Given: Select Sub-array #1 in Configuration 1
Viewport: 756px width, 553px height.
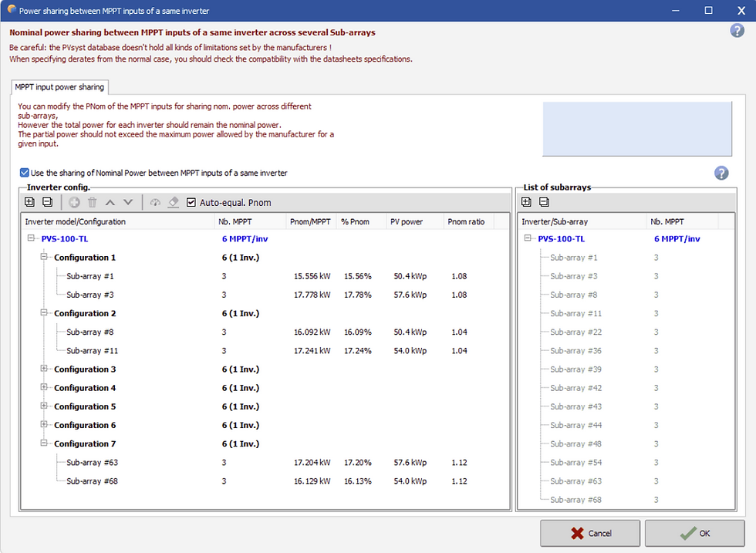Looking at the screenshot, I should 90,276.
